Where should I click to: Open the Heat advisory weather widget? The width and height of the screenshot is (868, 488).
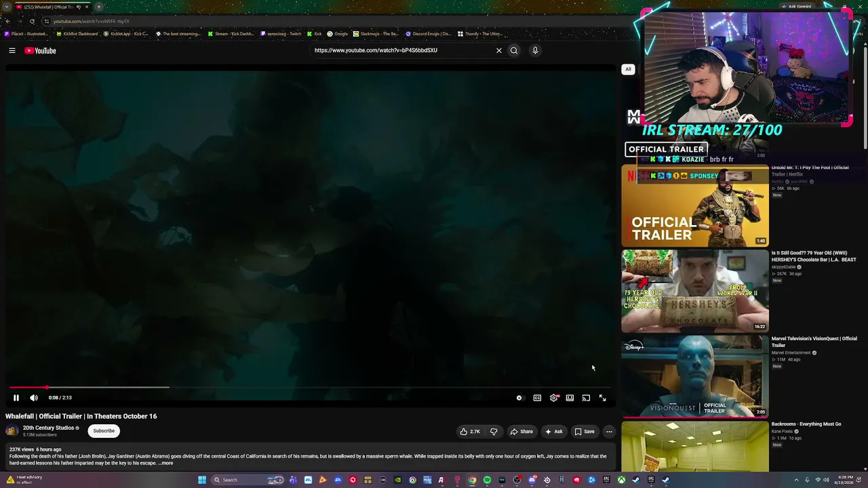tap(24, 480)
